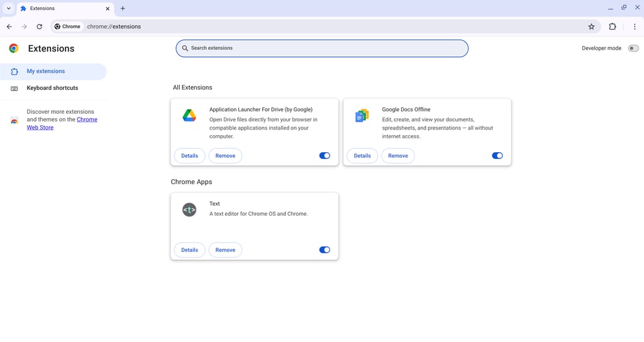Click the All Extensions heading
The image size is (644, 342).
[x=192, y=87]
